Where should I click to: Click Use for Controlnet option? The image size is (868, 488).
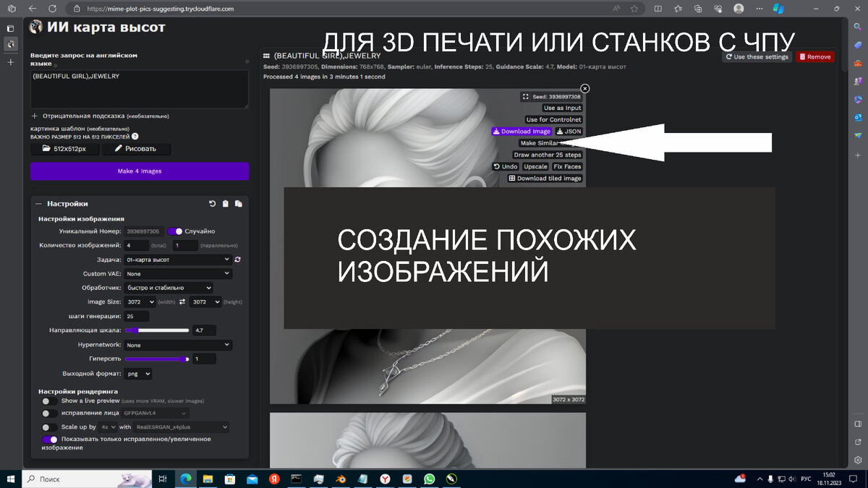click(553, 119)
